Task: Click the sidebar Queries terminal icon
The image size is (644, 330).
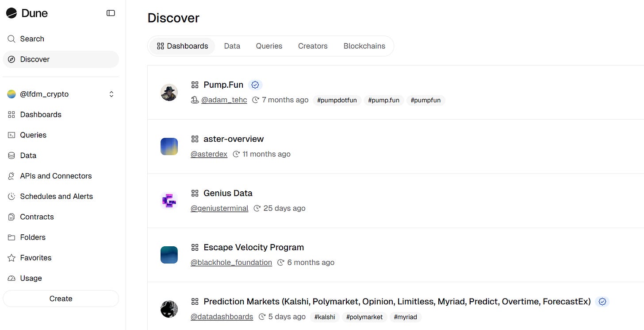Action: pyautogui.click(x=11, y=135)
